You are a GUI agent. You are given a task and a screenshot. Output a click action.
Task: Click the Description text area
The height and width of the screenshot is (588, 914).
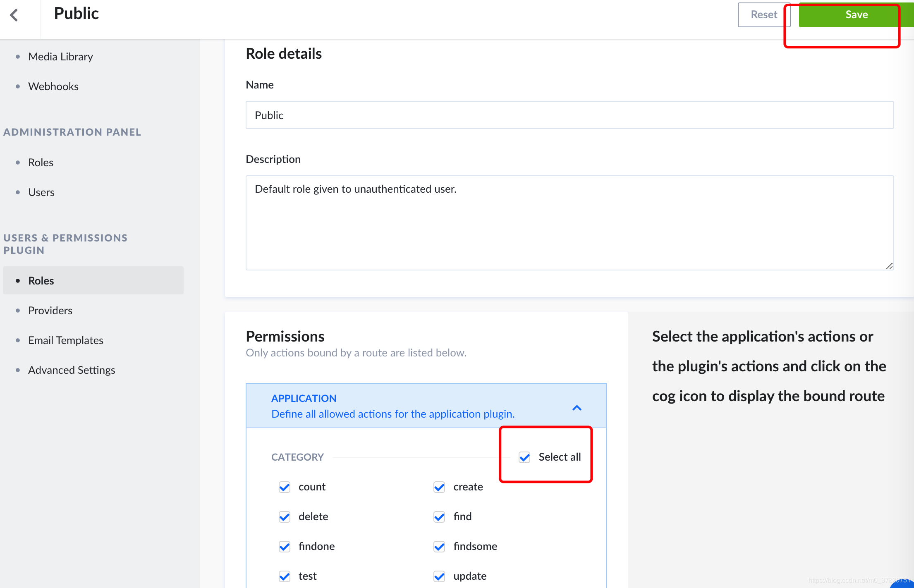click(x=569, y=223)
